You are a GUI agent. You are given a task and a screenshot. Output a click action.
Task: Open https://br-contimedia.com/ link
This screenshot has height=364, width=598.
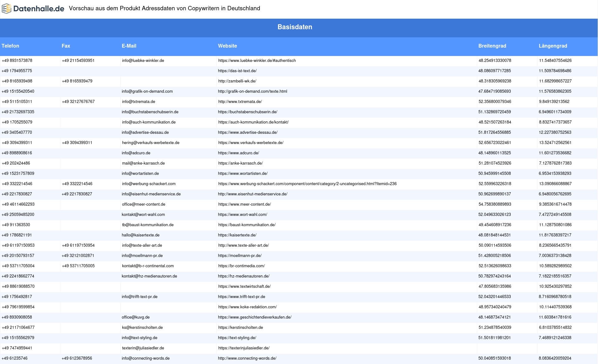(x=242, y=266)
